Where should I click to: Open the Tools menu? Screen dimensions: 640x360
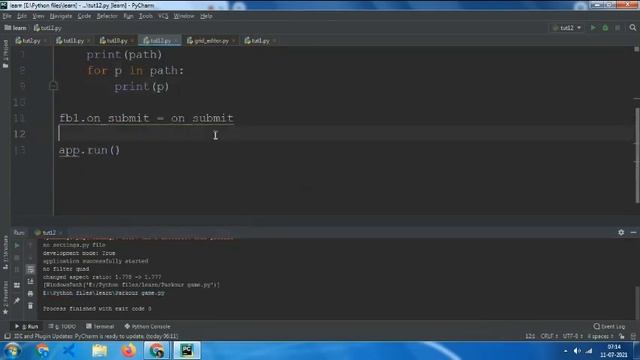pos(145,16)
